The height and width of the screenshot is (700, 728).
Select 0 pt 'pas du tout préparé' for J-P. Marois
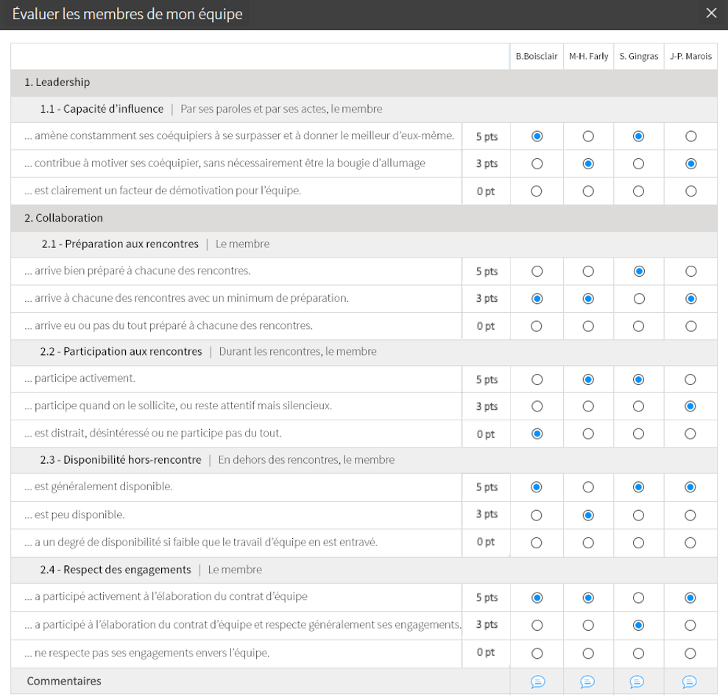pos(691,326)
